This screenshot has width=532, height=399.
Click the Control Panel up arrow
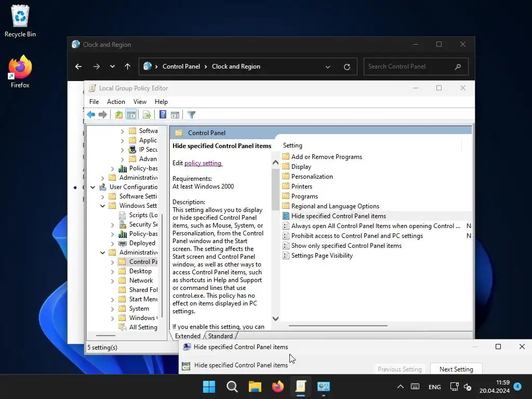coord(128,66)
